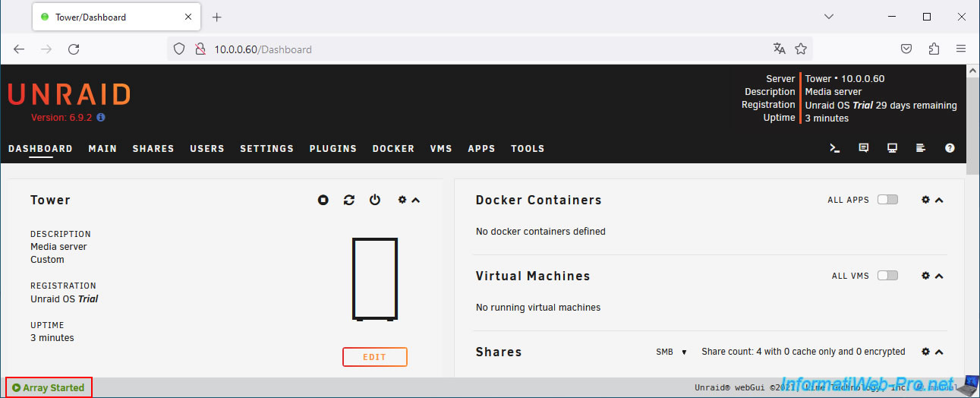Open the SMB protocol dropdown in Shares

tap(671, 352)
